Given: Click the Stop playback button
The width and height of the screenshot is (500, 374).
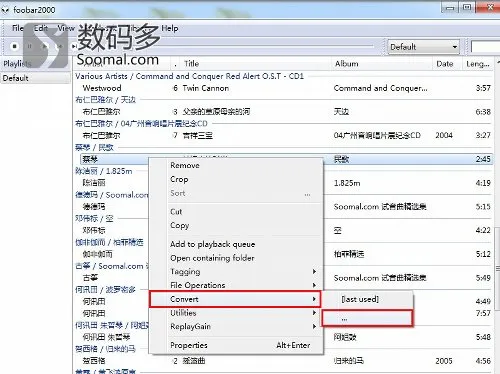Looking at the screenshot, I should click(x=14, y=46).
